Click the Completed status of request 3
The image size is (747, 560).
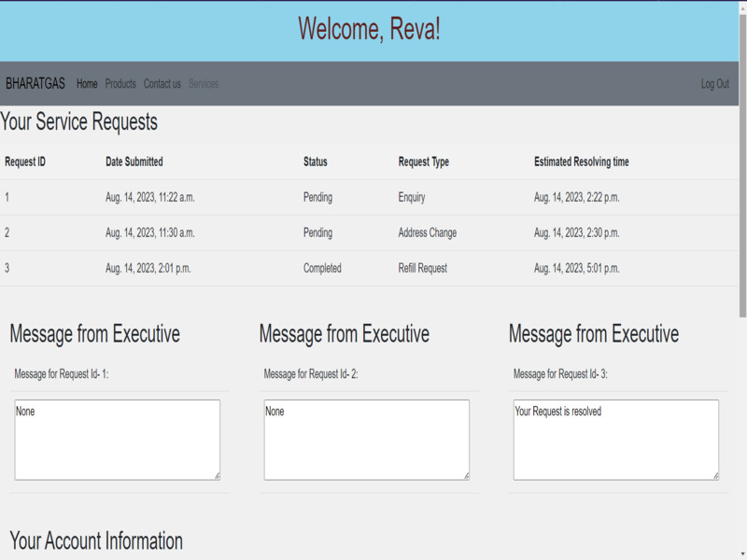(x=322, y=269)
